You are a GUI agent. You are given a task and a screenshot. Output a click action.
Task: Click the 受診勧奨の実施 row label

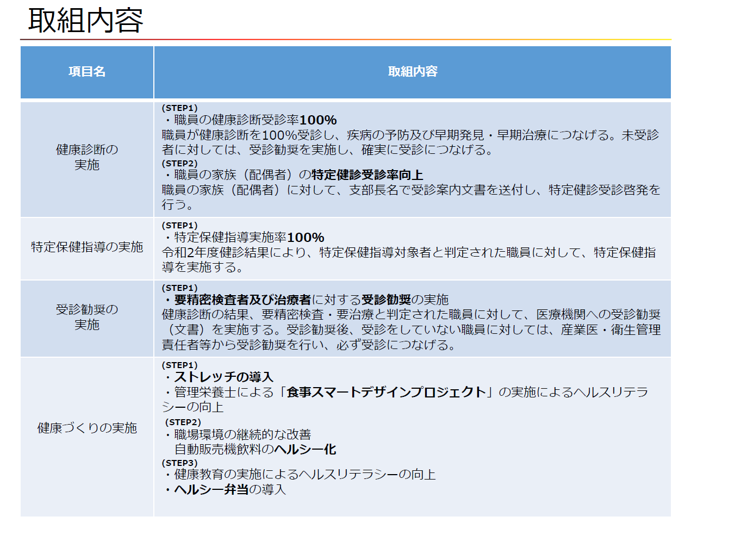point(87,317)
